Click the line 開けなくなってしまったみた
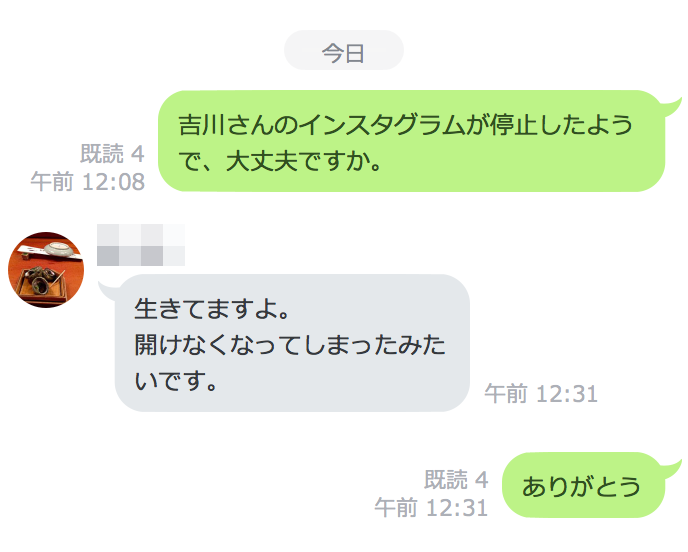This screenshot has height=552, width=688. click(290, 344)
